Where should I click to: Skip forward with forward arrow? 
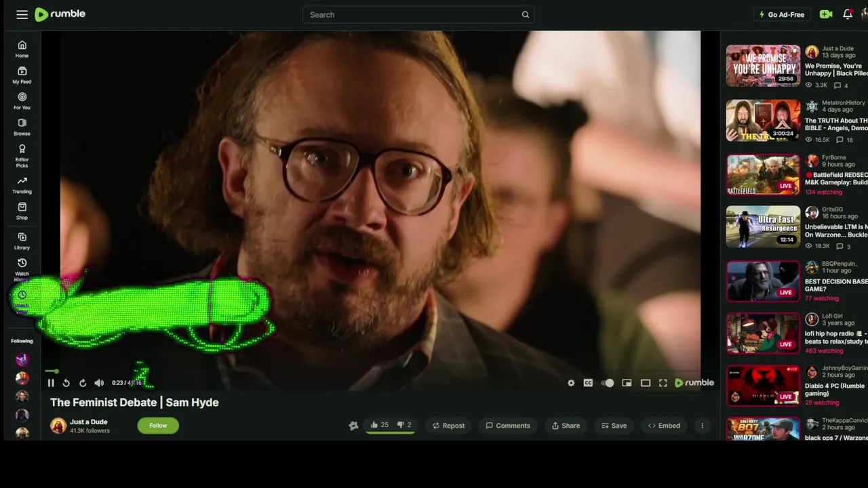coord(83,383)
